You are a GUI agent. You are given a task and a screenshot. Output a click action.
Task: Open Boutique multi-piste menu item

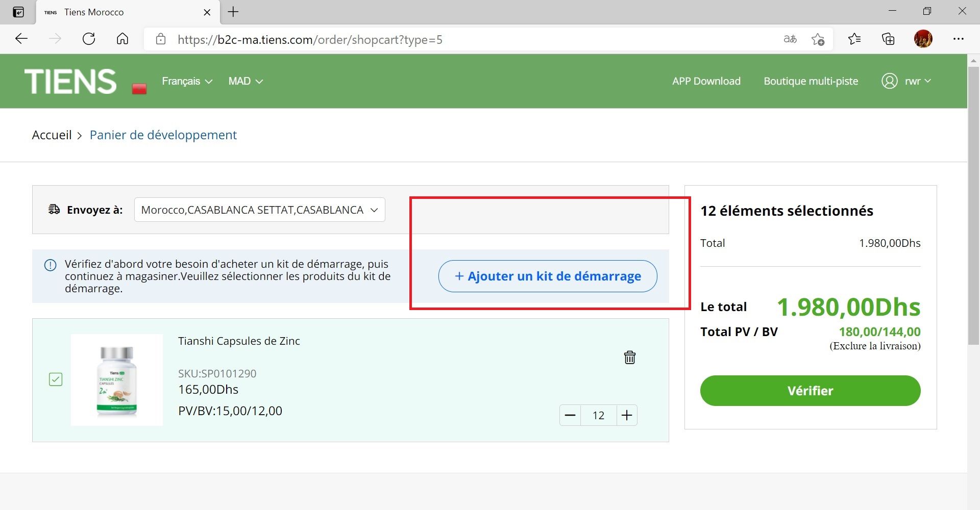811,81
